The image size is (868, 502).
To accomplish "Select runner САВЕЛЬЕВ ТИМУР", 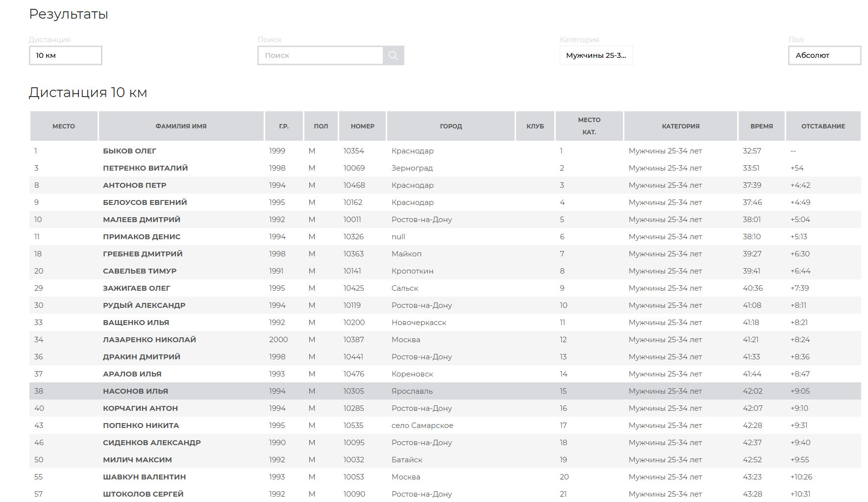I will point(140,271).
